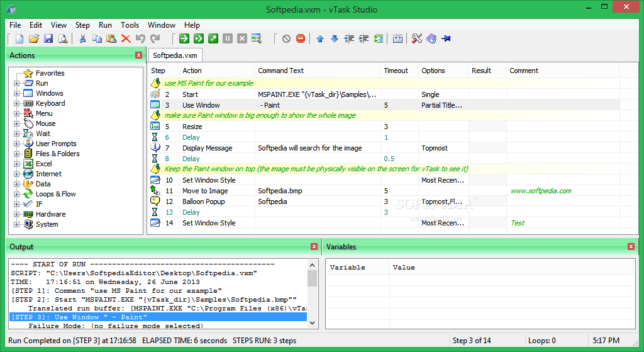Open the Step menu

coord(82,25)
